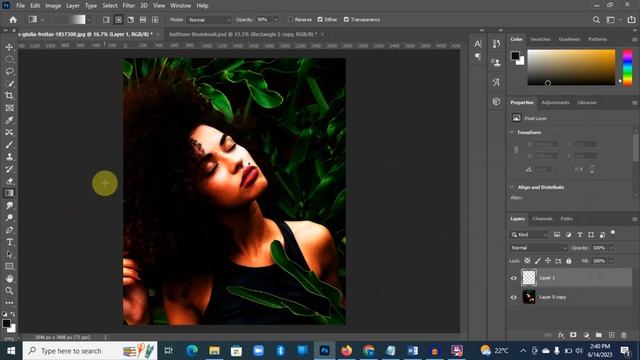This screenshot has height=360, width=640.
Task: Click the Home icon in options bar
Action: point(13,20)
